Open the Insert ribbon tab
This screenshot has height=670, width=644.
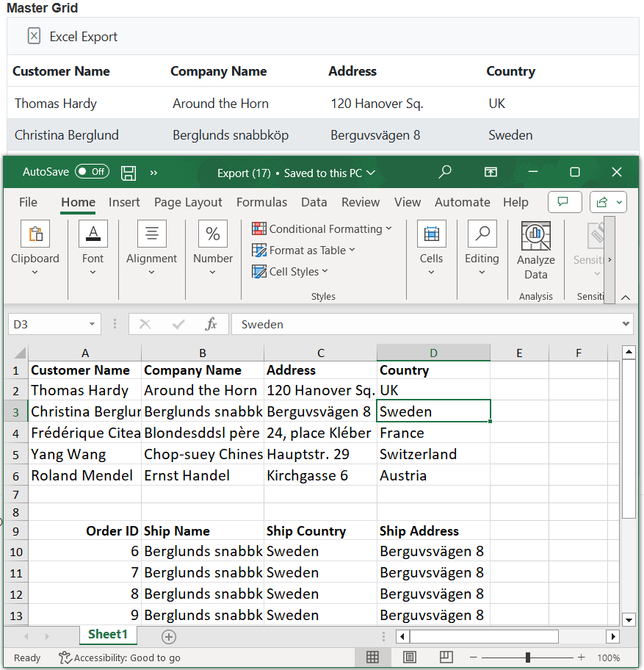(x=124, y=202)
